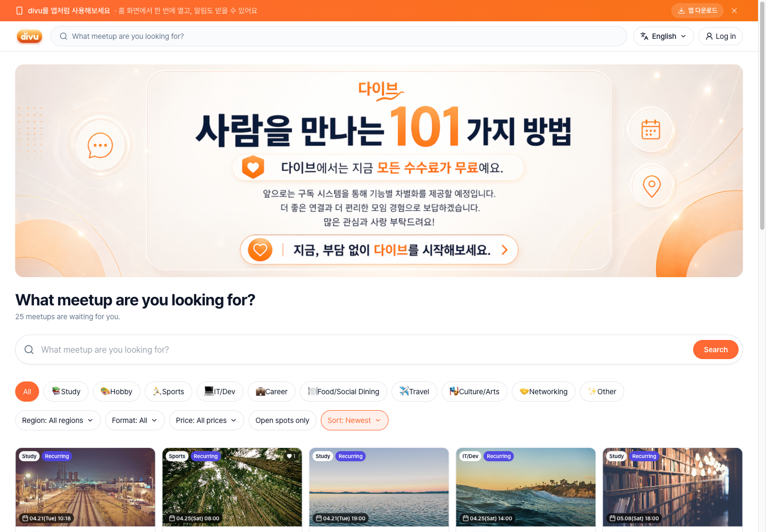Click the arrow chevron on the hero start button
The height and width of the screenshot is (532, 766).
point(504,250)
